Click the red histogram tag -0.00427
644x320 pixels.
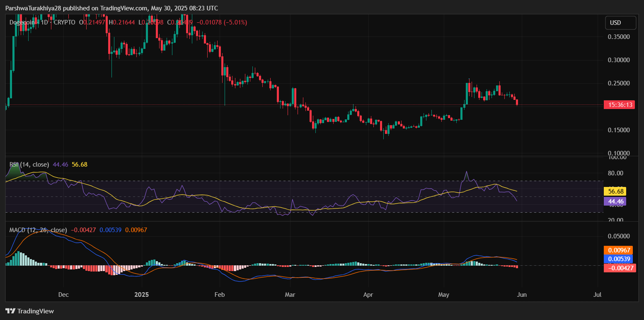pyautogui.click(x=620, y=268)
